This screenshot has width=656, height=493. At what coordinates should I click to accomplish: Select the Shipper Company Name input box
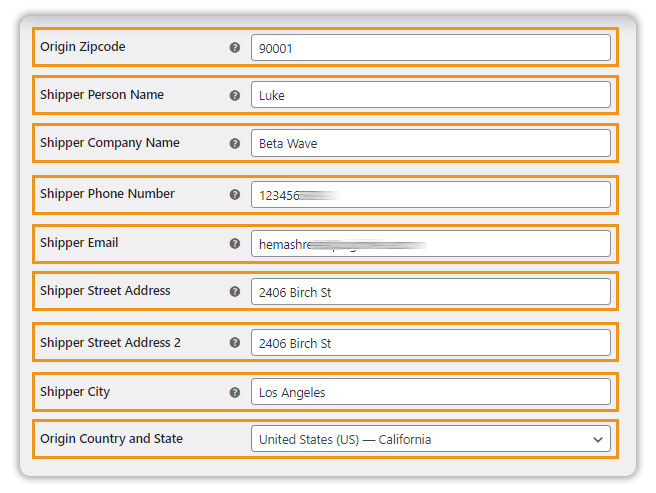[x=430, y=143]
